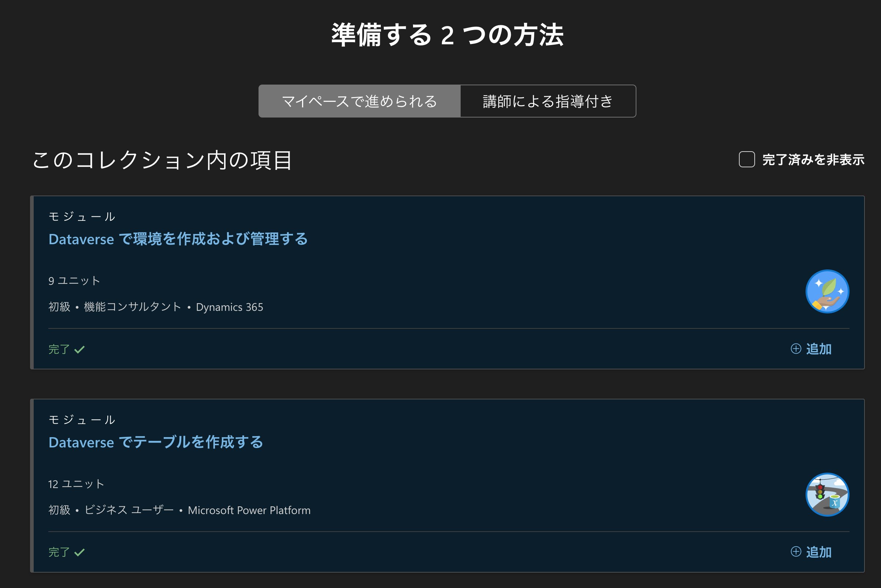Click the green checkmark on second module
881x588 pixels.
click(x=79, y=552)
